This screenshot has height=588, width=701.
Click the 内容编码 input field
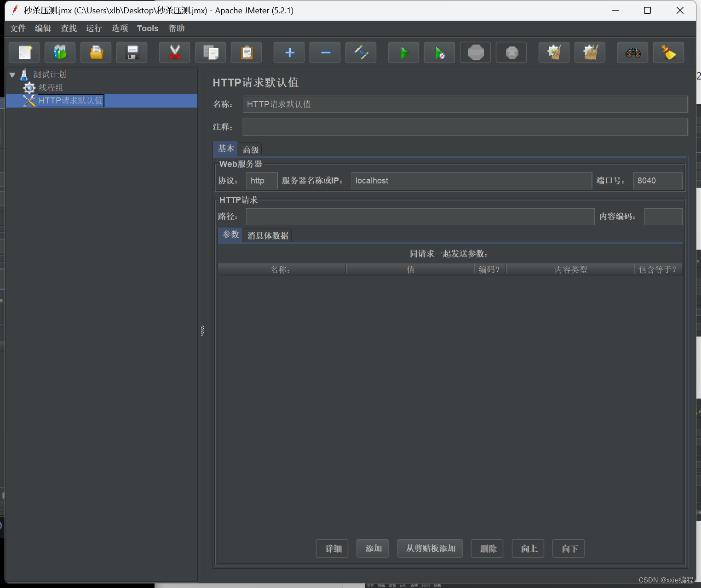pyautogui.click(x=663, y=217)
